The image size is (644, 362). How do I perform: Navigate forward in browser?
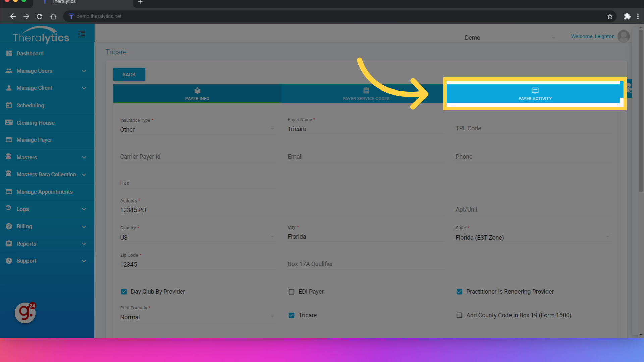[26, 16]
